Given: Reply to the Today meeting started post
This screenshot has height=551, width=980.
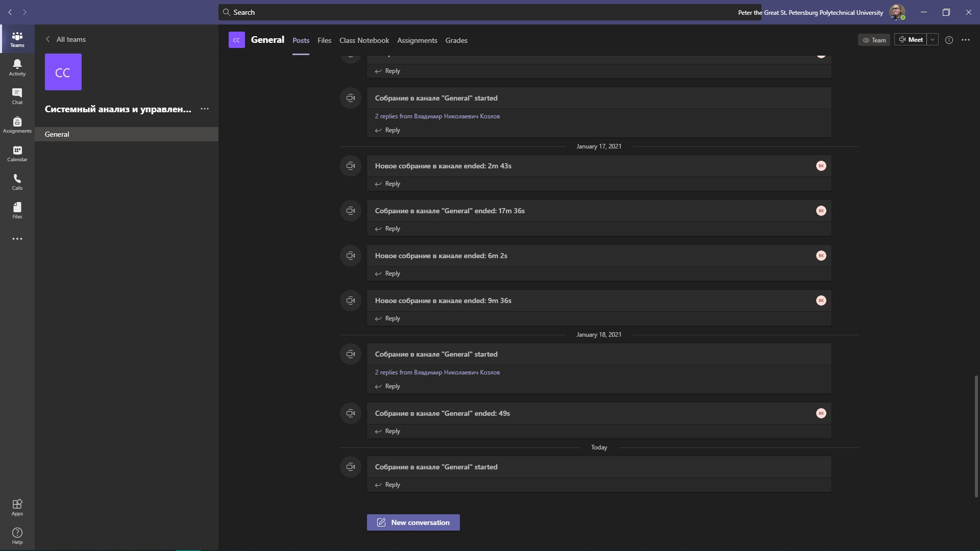Looking at the screenshot, I should coord(388,485).
